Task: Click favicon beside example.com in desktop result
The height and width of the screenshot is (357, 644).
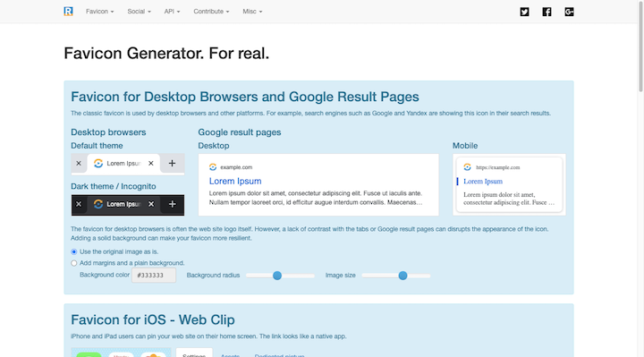Action: (x=213, y=166)
